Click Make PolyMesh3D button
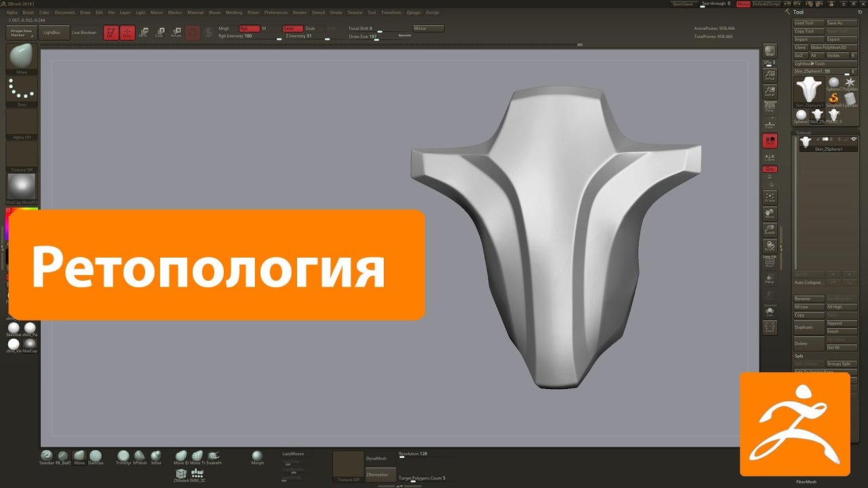This screenshot has height=488, width=868. 833,47
